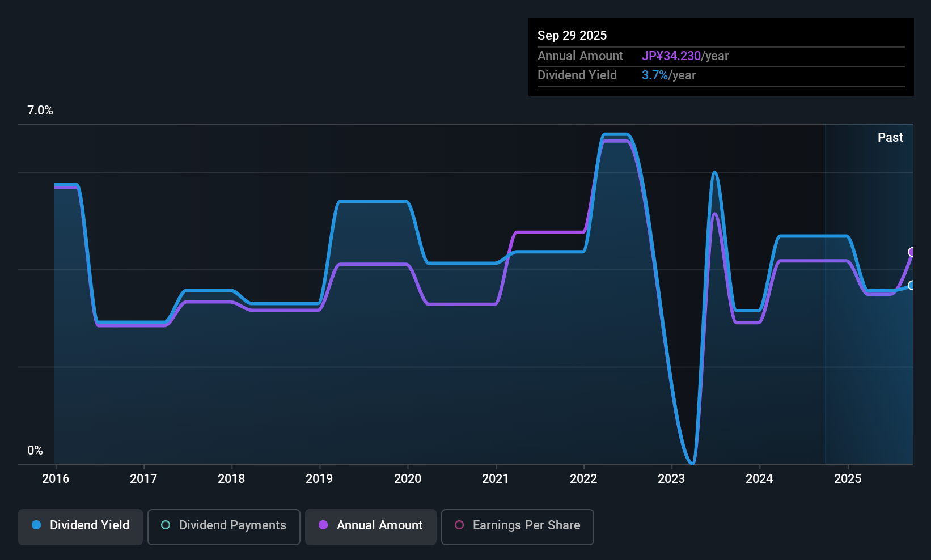Viewport: 931px width, 560px height.
Task: Click the 2019 x-axis label
Action: (x=319, y=479)
